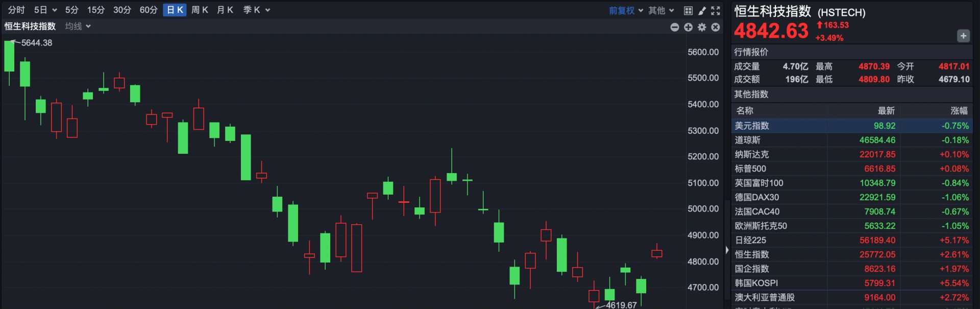Open the 均线 indicator dropdown
Image resolution: width=980 pixels, height=309 pixels.
[78, 26]
